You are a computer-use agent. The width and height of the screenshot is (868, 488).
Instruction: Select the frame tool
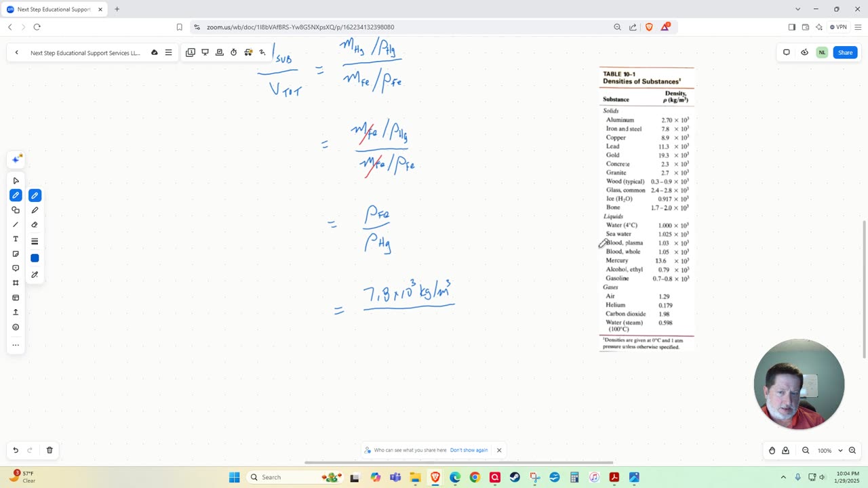click(x=16, y=283)
